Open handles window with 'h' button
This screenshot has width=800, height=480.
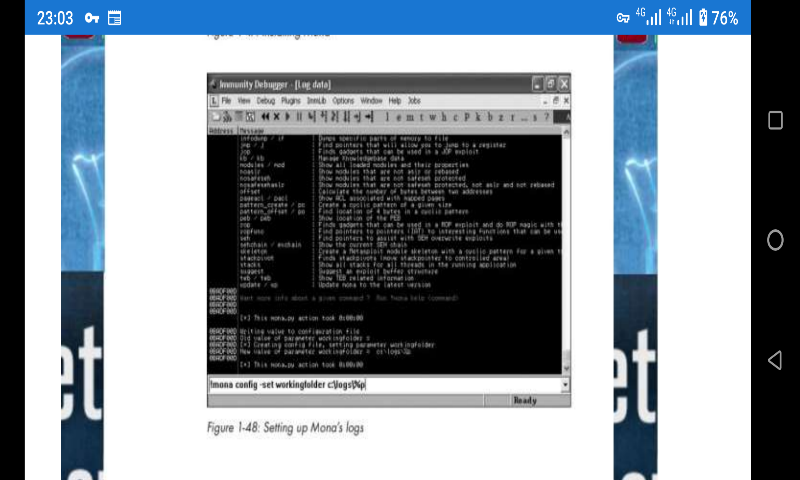(x=444, y=117)
